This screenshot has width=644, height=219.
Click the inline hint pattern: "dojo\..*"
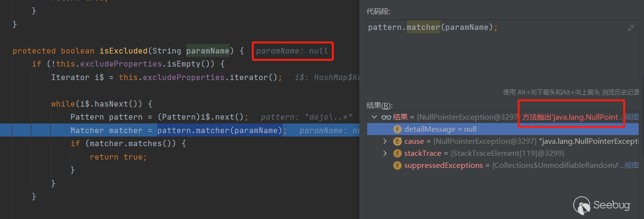tap(307, 117)
